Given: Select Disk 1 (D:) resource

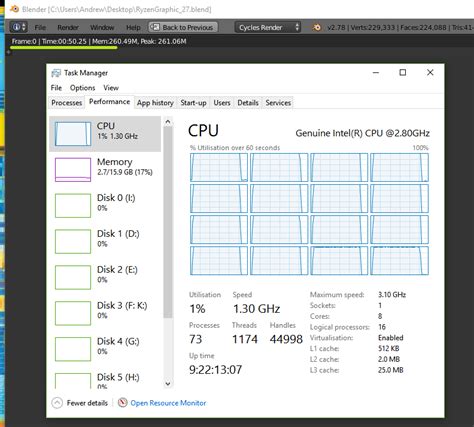Looking at the screenshot, I should (x=105, y=241).
